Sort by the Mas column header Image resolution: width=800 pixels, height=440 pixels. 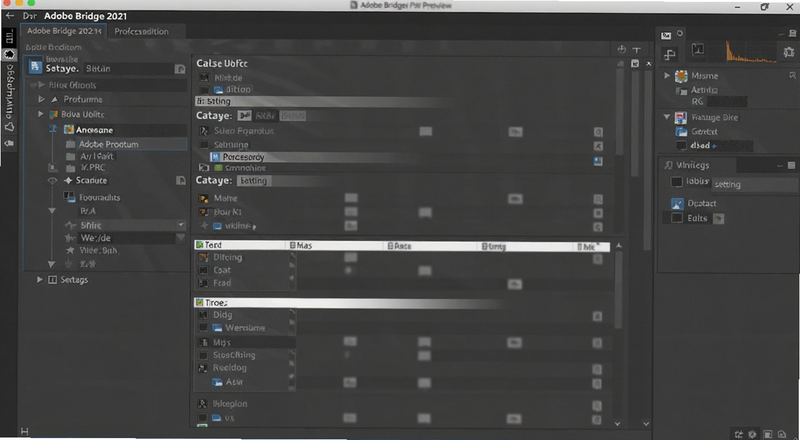click(334, 246)
